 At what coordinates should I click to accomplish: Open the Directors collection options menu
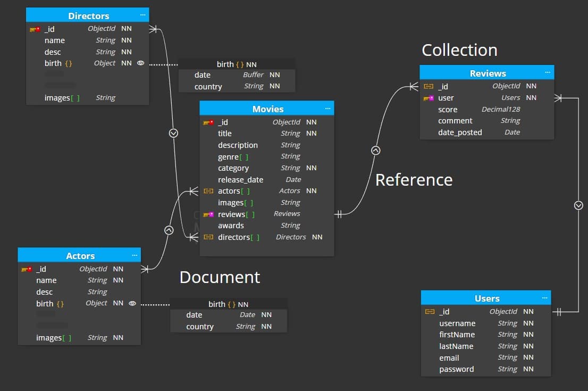(142, 15)
